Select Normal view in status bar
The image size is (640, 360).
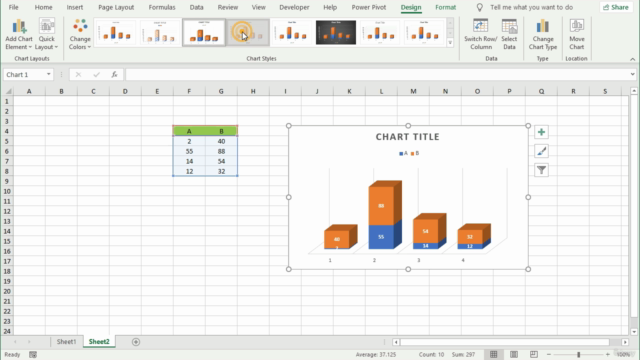coord(493,354)
